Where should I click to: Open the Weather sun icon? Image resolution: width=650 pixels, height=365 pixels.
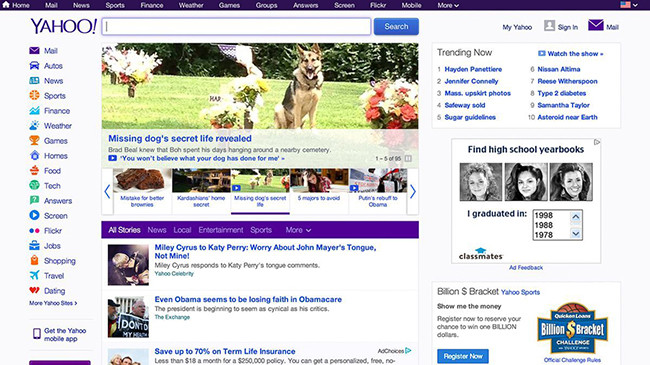tap(34, 125)
